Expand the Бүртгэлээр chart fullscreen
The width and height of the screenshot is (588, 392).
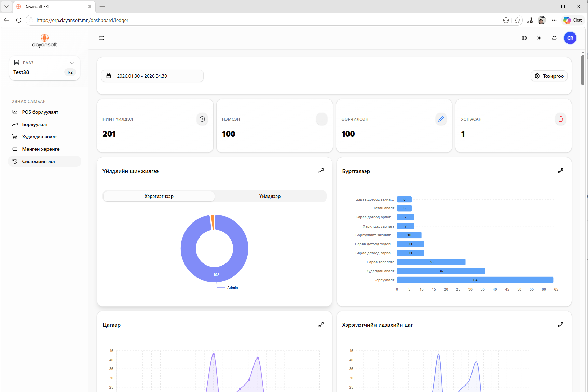(561, 171)
